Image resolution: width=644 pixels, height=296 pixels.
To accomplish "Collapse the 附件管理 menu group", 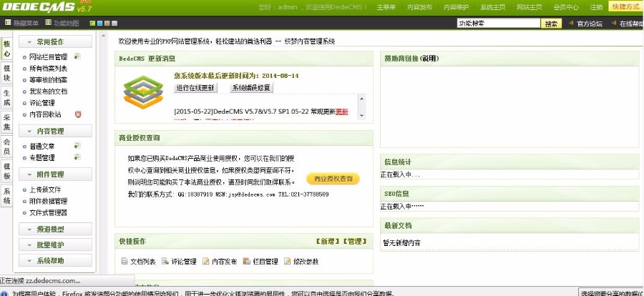I will (x=55, y=174).
